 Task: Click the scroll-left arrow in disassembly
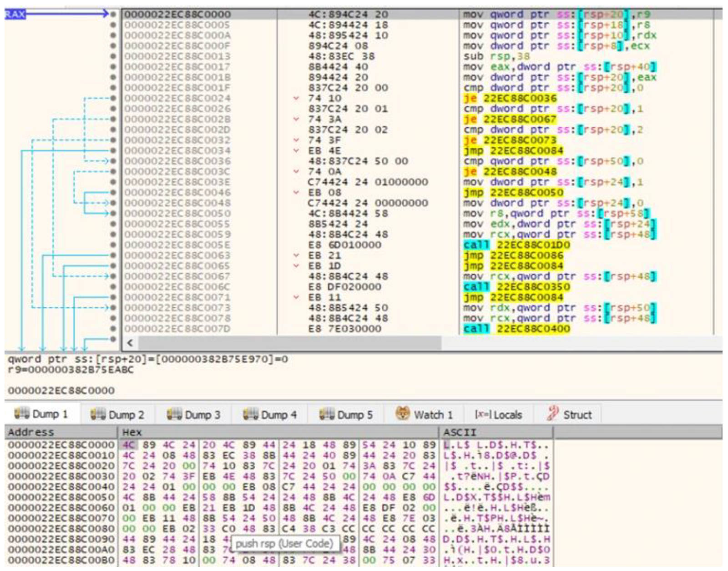pos(130,343)
